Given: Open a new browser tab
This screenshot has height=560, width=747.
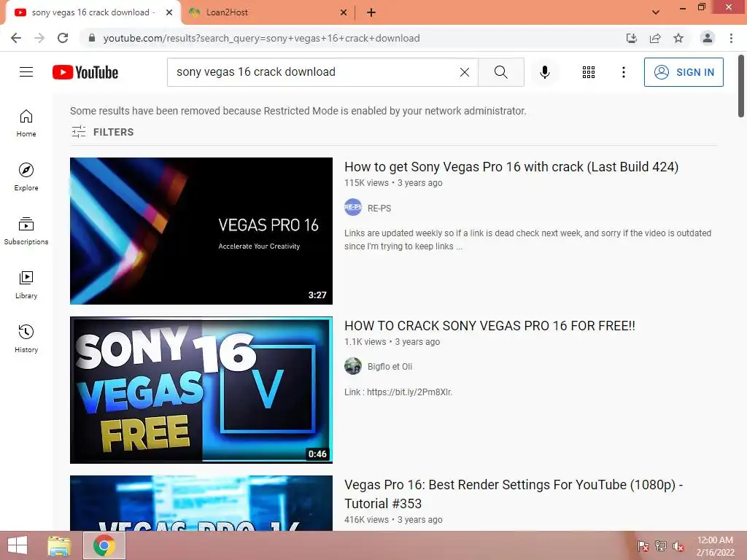Looking at the screenshot, I should 371,12.
